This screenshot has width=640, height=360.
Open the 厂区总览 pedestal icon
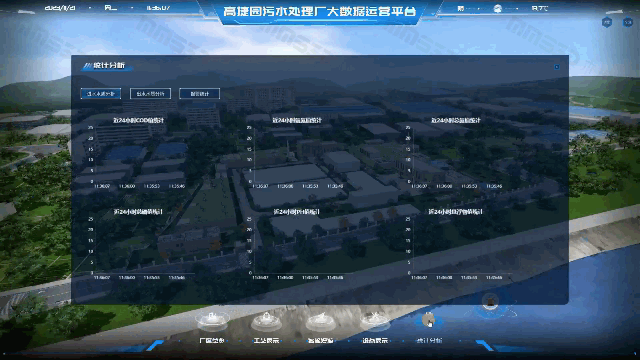coord(212,320)
